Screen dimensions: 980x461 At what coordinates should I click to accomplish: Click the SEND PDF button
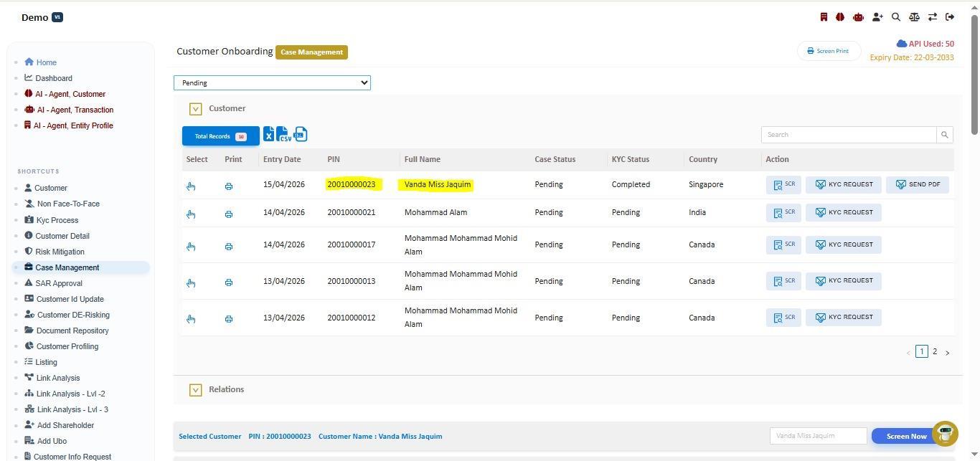click(918, 185)
